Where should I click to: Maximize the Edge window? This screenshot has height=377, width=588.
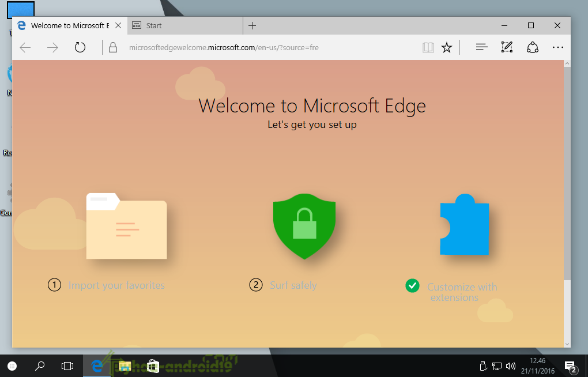(530, 25)
